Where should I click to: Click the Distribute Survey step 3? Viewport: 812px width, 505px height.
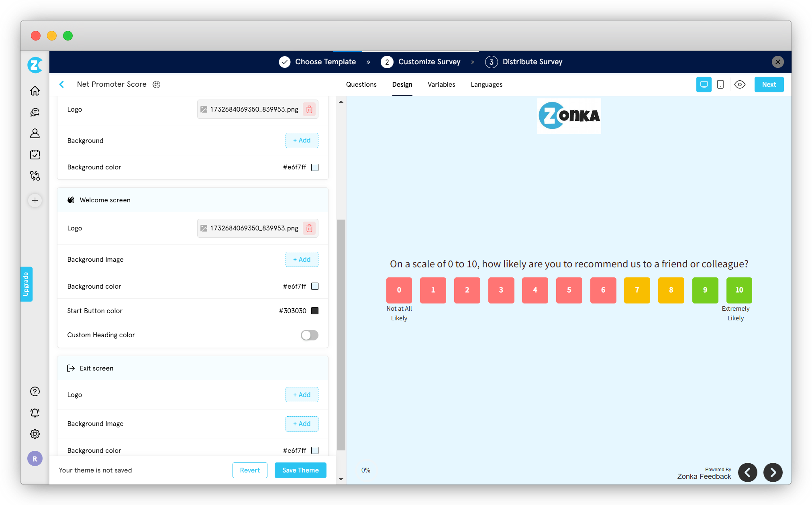524,62
